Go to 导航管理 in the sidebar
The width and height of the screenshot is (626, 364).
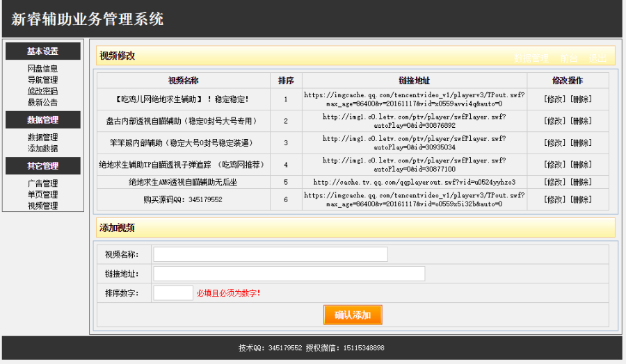(x=42, y=80)
